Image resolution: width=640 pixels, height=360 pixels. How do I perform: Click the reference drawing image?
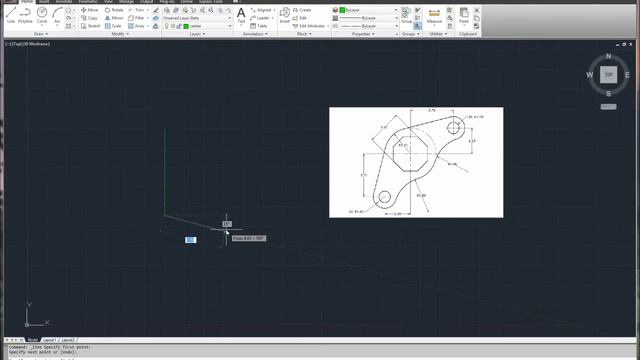point(416,162)
